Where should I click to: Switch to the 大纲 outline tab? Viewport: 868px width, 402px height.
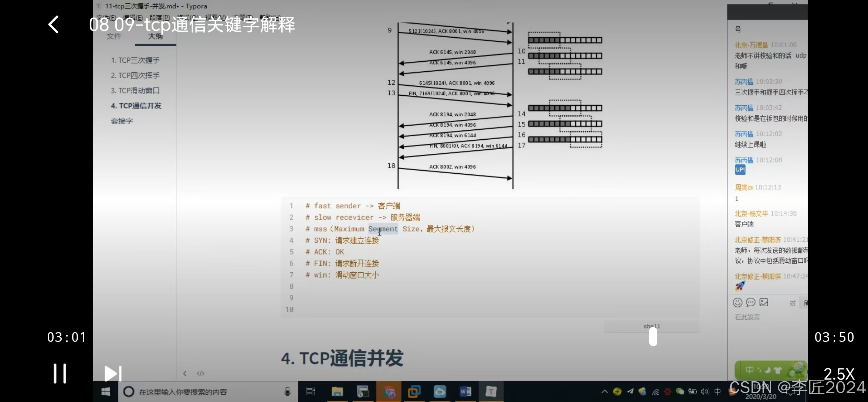[155, 36]
